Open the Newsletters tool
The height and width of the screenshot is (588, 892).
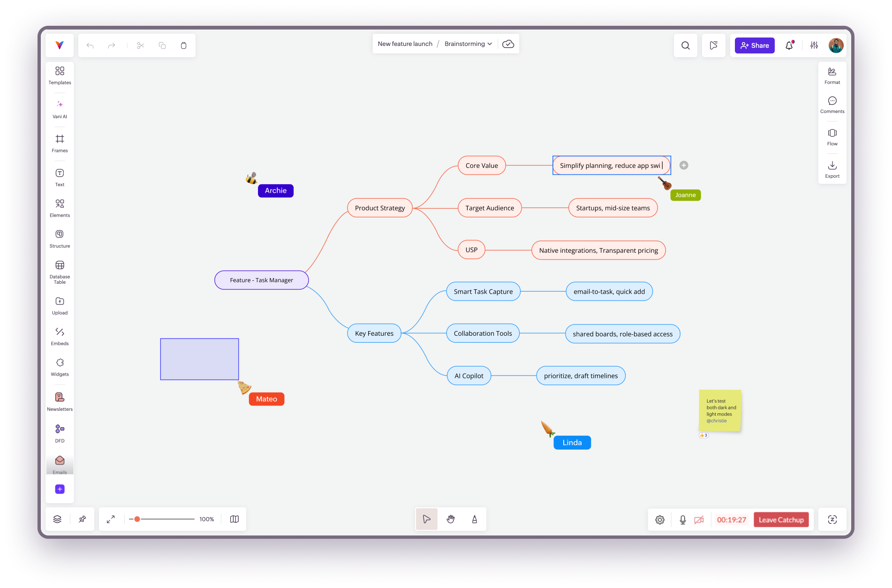(60, 402)
